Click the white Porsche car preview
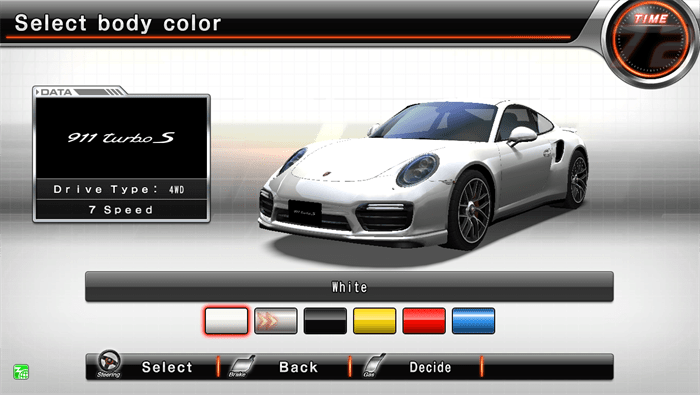Screen dimensions: 700x395 tap(423, 176)
